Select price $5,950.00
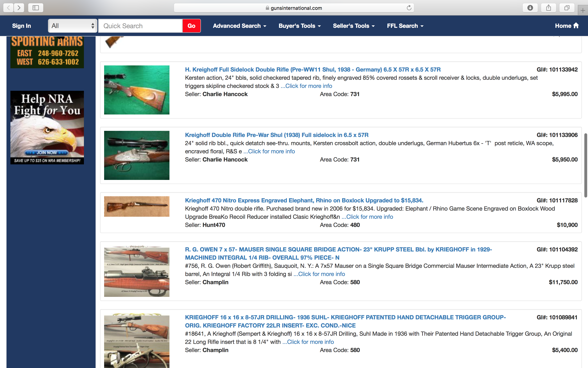The width and height of the screenshot is (588, 368). point(565,160)
